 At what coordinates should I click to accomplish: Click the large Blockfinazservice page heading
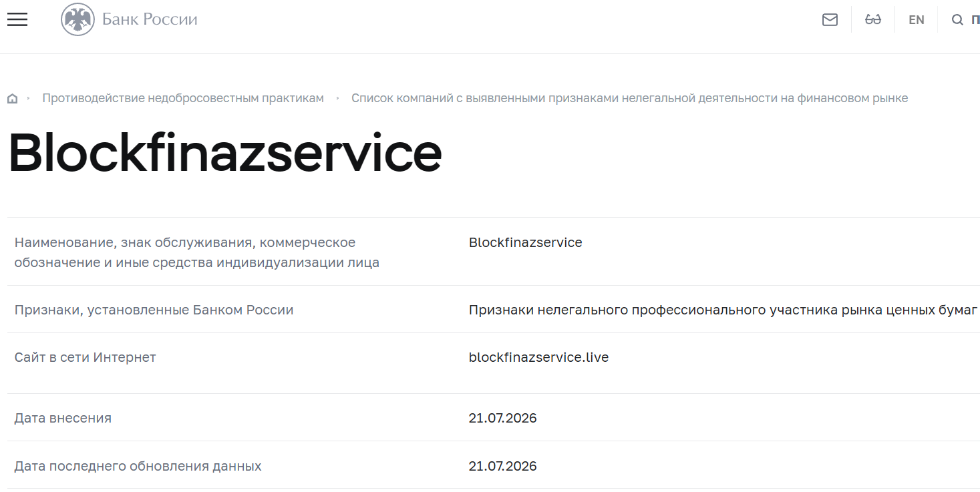225,154
